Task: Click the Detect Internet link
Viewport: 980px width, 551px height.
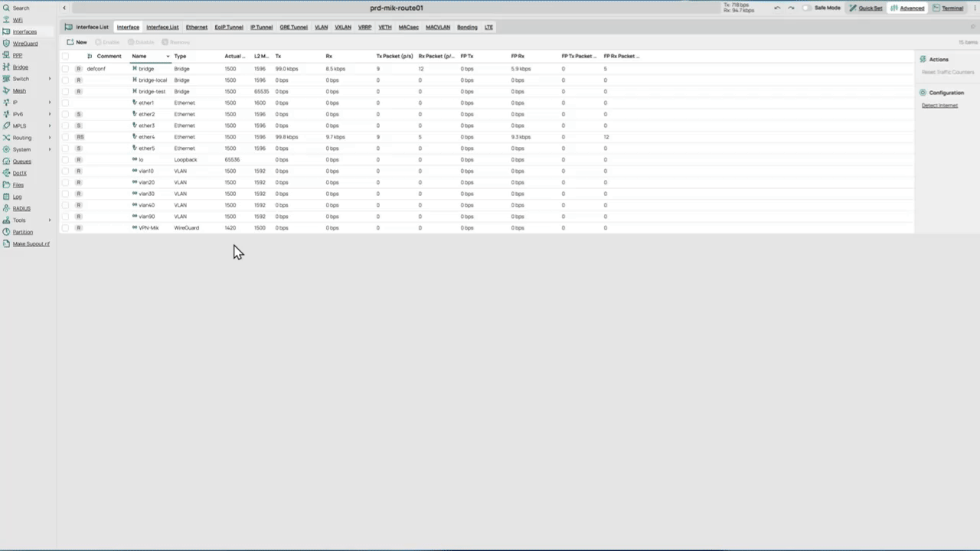Action: tap(939, 106)
